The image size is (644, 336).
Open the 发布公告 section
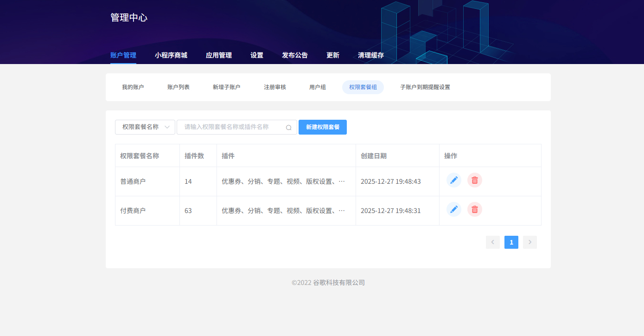tap(294, 55)
